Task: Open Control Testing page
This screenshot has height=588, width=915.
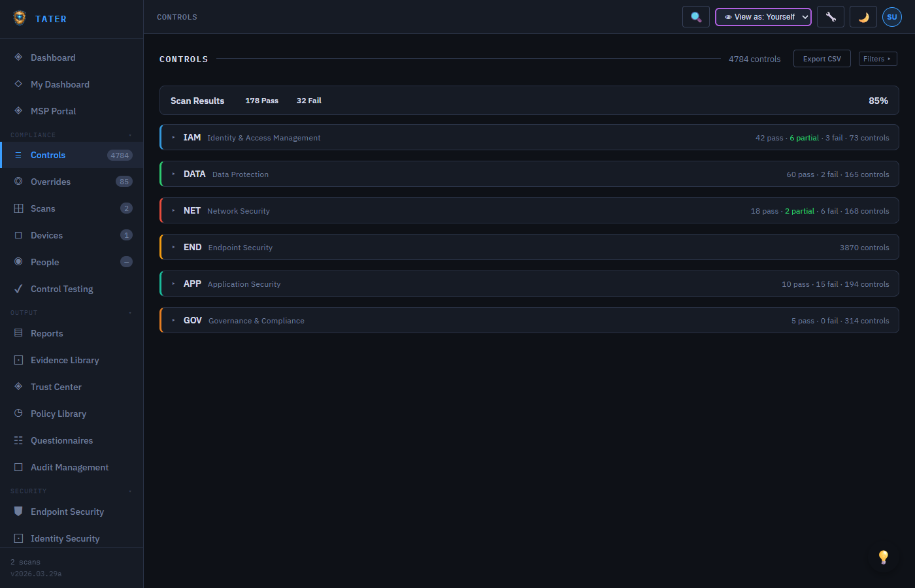Action: [x=72, y=289]
